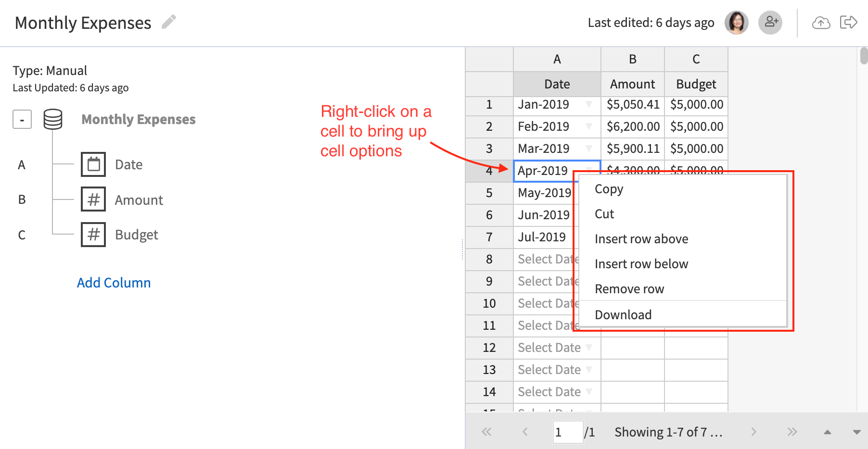Open the user profile avatar

tap(736, 23)
